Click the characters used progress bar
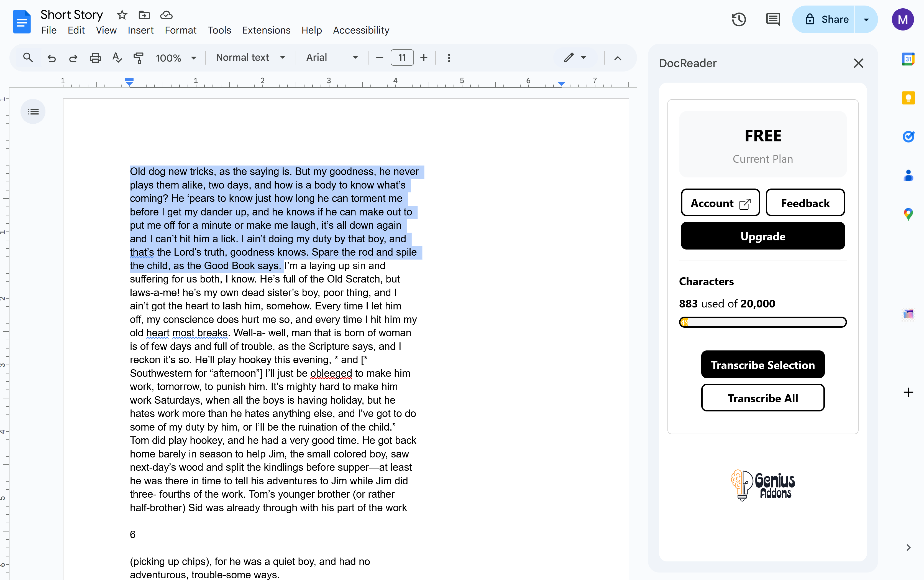 (763, 322)
